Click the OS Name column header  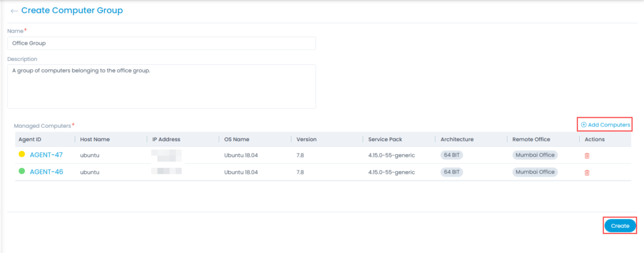(237, 139)
